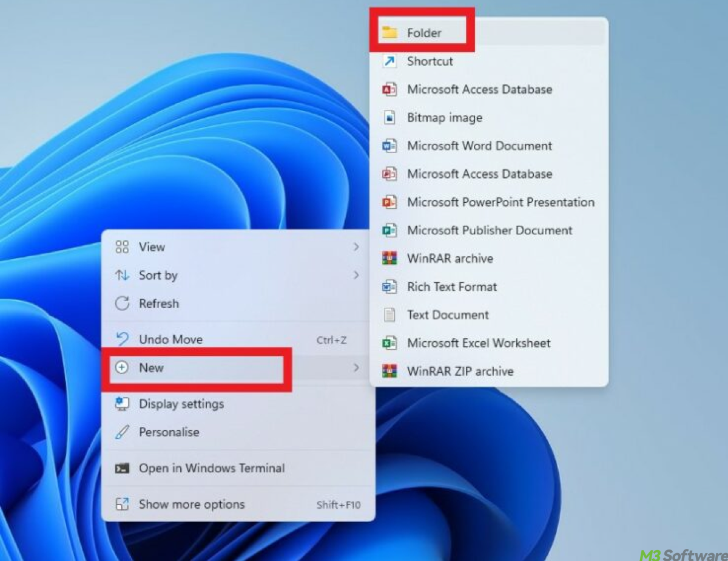The width and height of the screenshot is (728, 561).
Task: Open the New submenu entry
Action: point(238,368)
